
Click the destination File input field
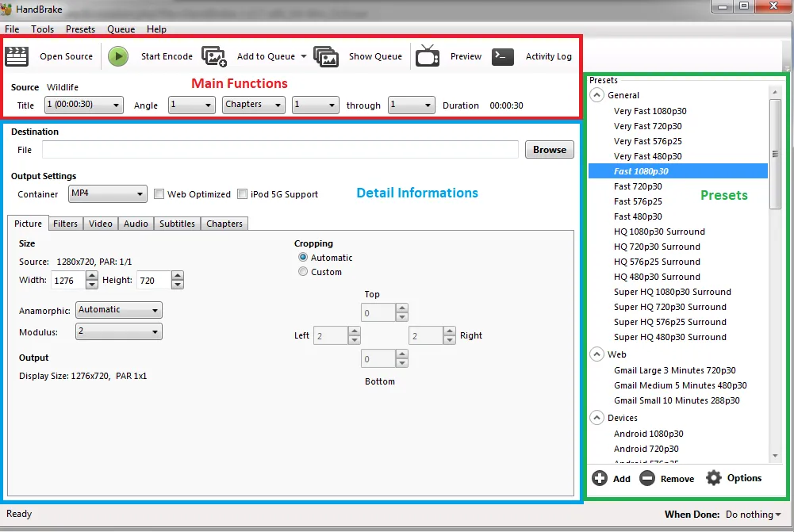pyautogui.click(x=280, y=149)
